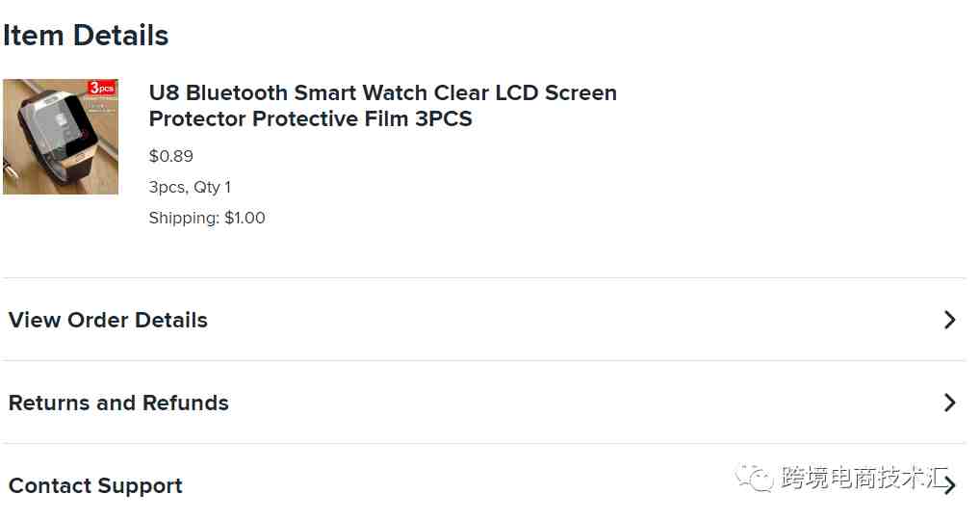This screenshot has width=980, height=520.
Task: Open the View Order Details chevron arrow
Action: point(949,320)
